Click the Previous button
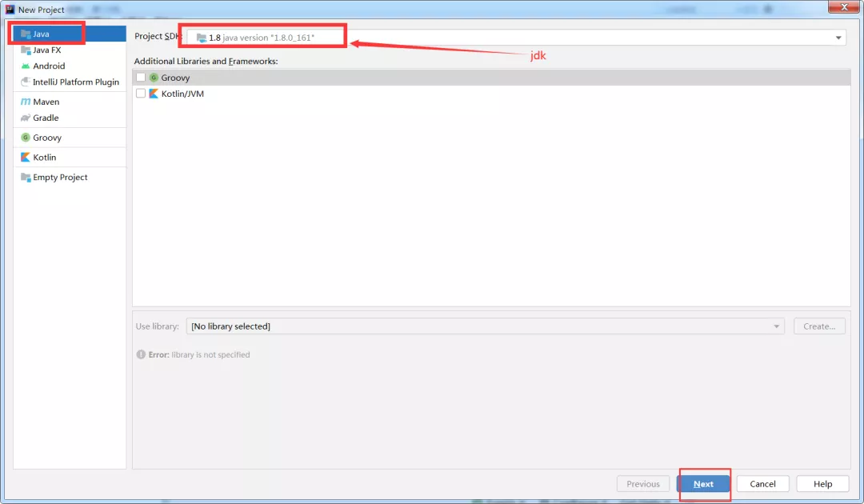Image resolution: width=864 pixels, height=504 pixels. point(643,484)
